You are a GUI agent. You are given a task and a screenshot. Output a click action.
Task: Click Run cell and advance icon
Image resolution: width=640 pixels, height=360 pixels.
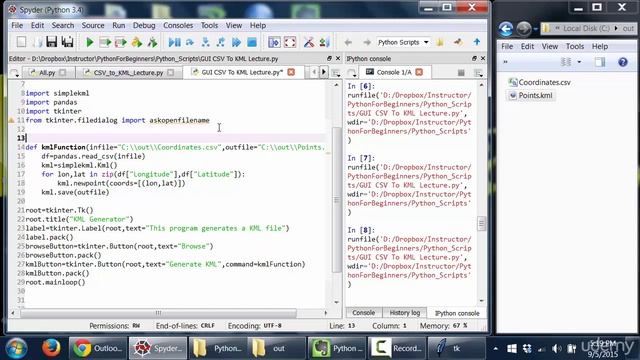(120, 42)
